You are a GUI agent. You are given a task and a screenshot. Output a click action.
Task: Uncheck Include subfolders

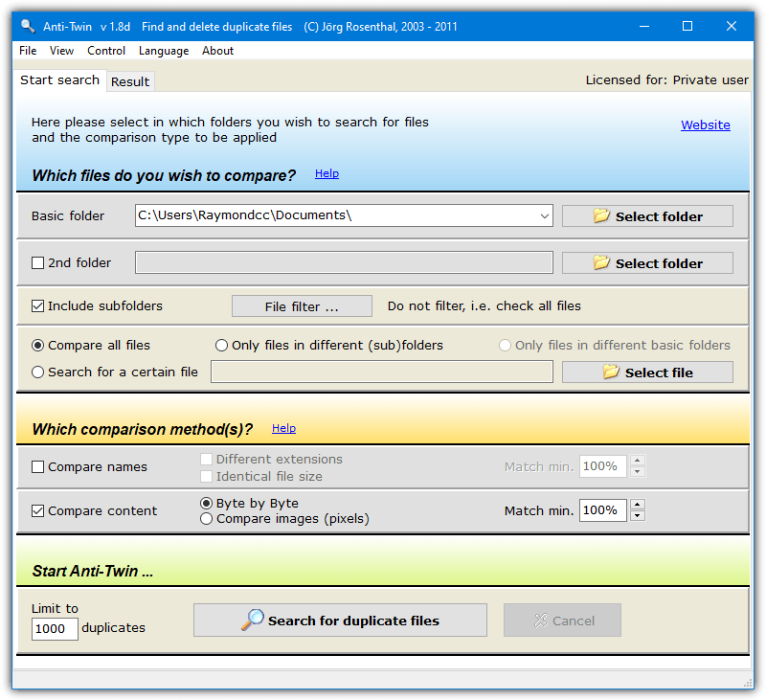(37, 306)
